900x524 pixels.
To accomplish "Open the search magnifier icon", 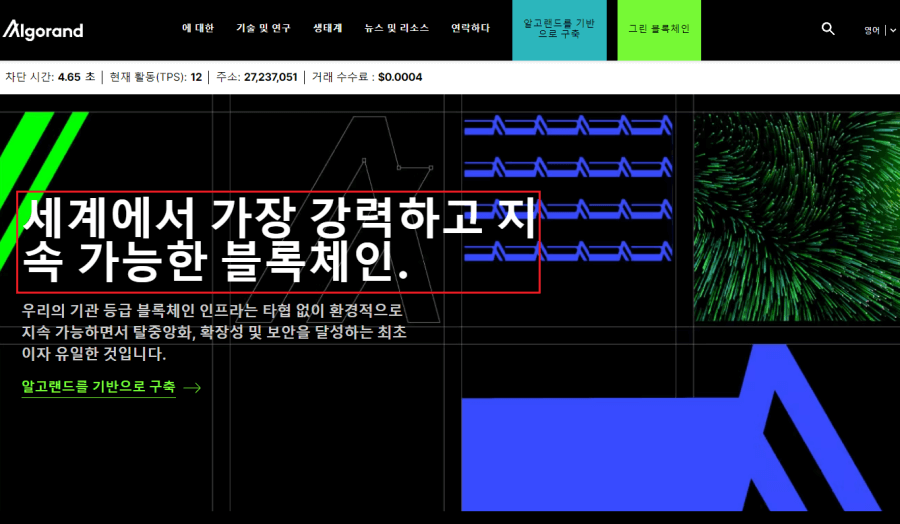I will click(828, 29).
